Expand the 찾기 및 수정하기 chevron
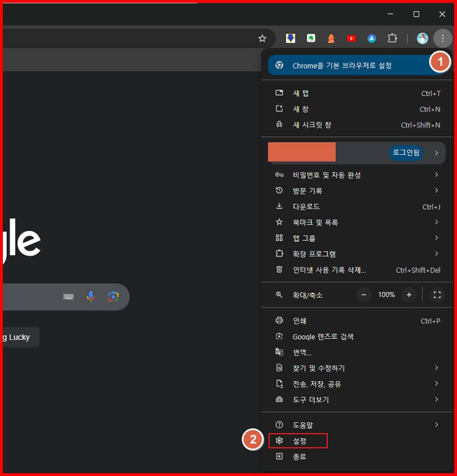 [436, 367]
